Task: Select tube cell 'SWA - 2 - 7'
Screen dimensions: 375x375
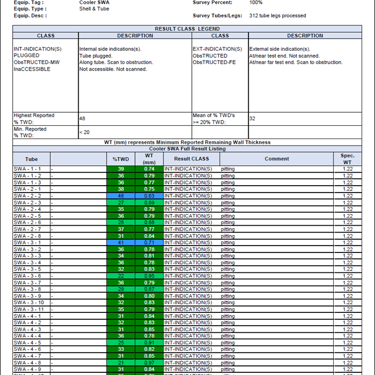Action: pos(32,229)
